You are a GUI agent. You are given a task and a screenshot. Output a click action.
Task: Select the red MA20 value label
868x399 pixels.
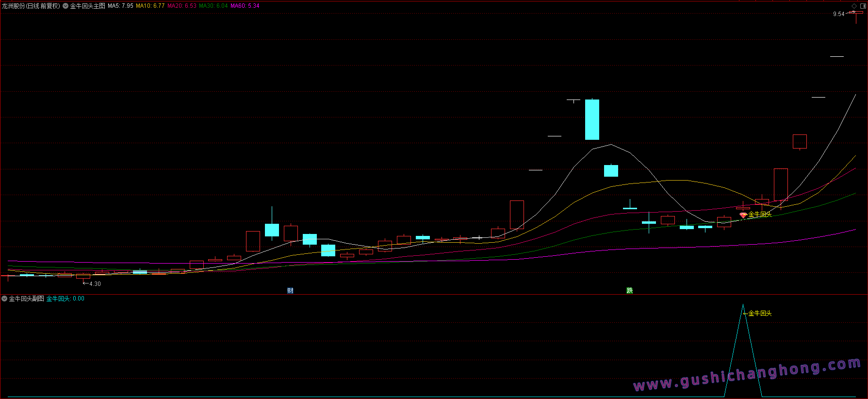pos(182,6)
